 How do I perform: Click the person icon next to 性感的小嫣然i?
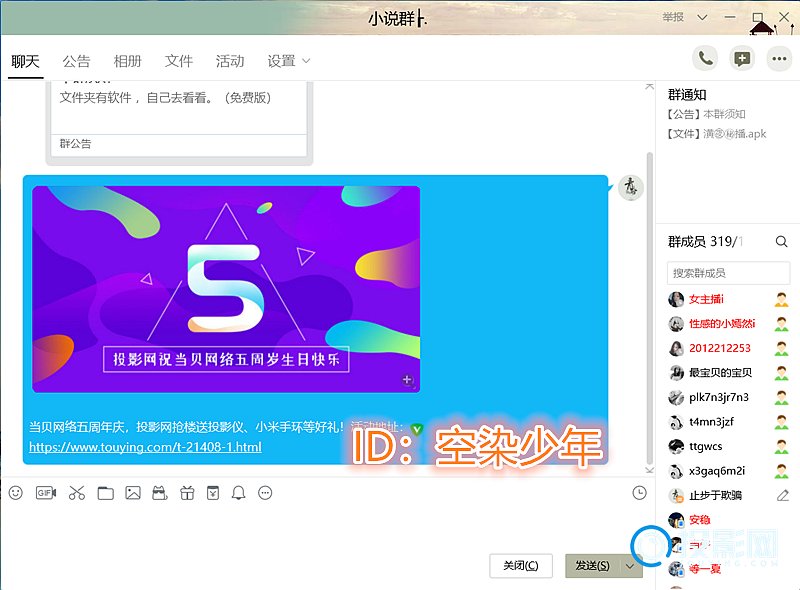click(x=781, y=324)
